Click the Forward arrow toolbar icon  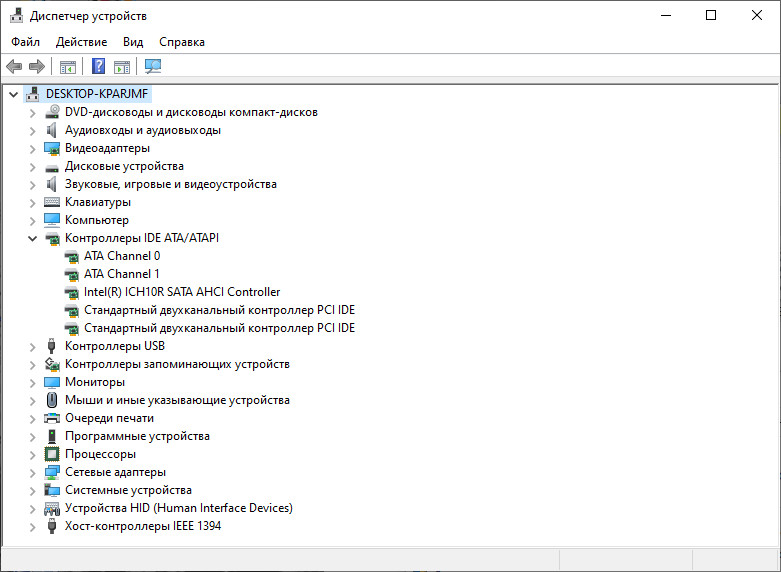coord(37,66)
